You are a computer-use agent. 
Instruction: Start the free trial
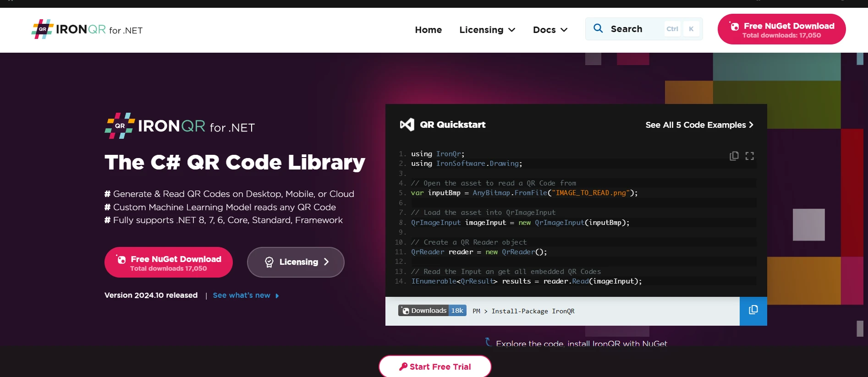(x=435, y=366)
